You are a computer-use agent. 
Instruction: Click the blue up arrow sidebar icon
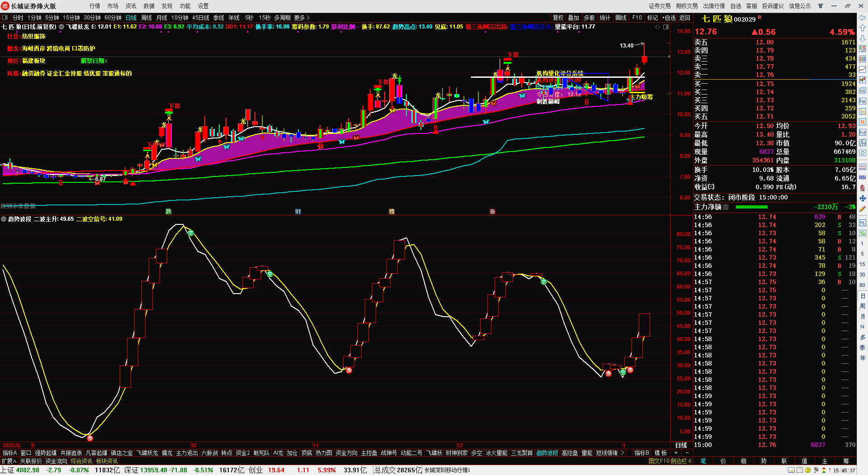pyautogui.click(x=863, y=28)
